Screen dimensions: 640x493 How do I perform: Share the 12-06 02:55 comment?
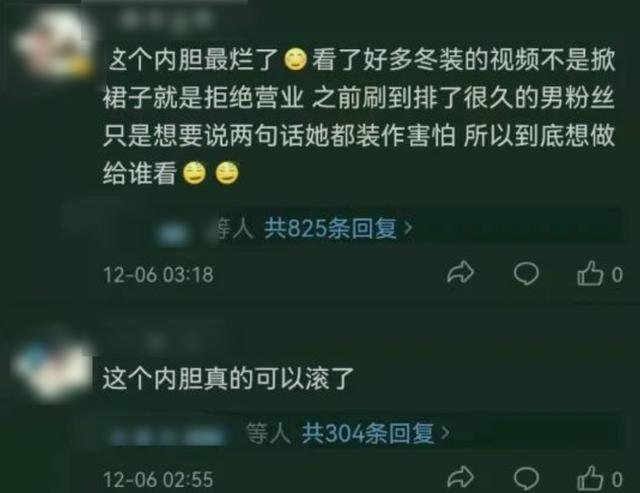(460, 477)
